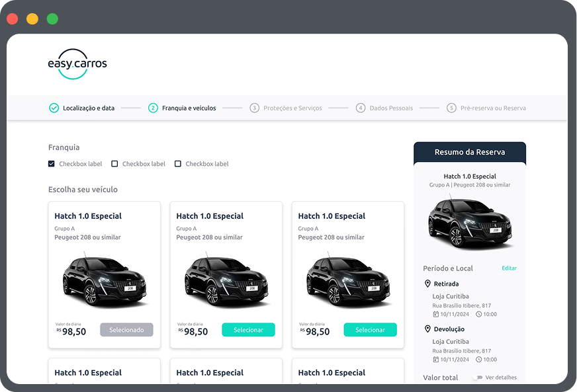Viewport: 577px width, 392px height.
Task: Click the step 4 Dados Pessoais circle
Action: click(x=361, y=108)
